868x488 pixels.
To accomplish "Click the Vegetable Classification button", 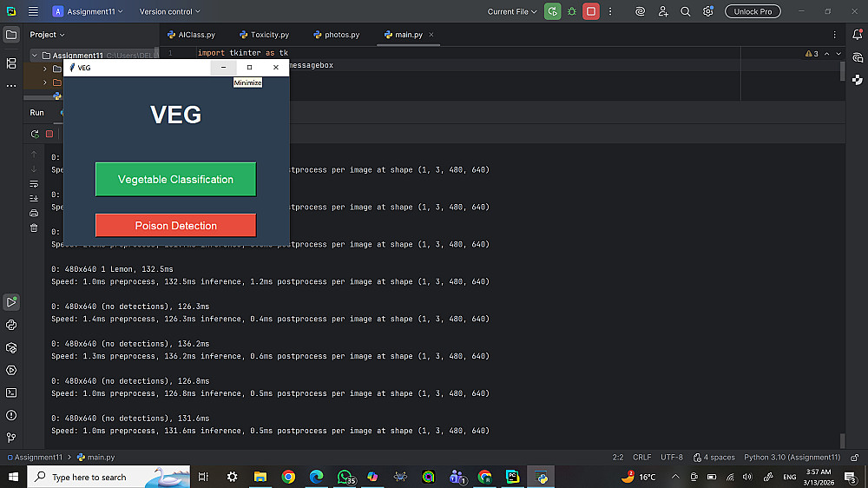I will tap(175, 180).
